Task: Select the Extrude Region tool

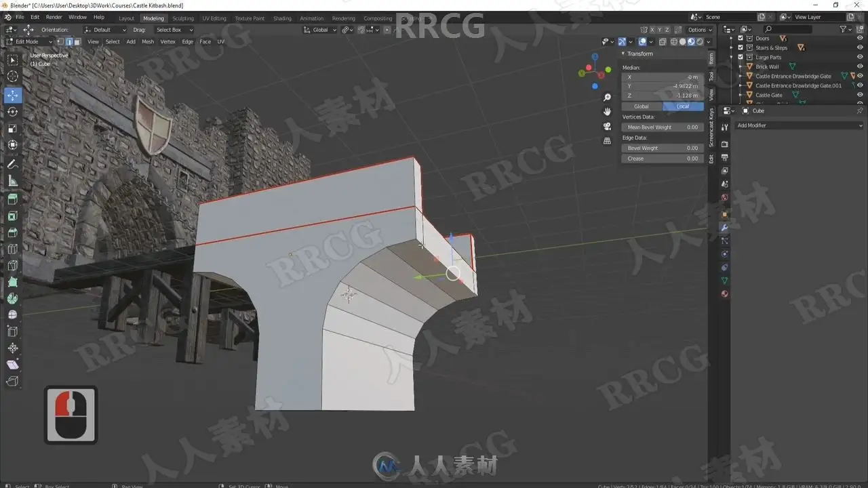Action: (x=13, y=200)
